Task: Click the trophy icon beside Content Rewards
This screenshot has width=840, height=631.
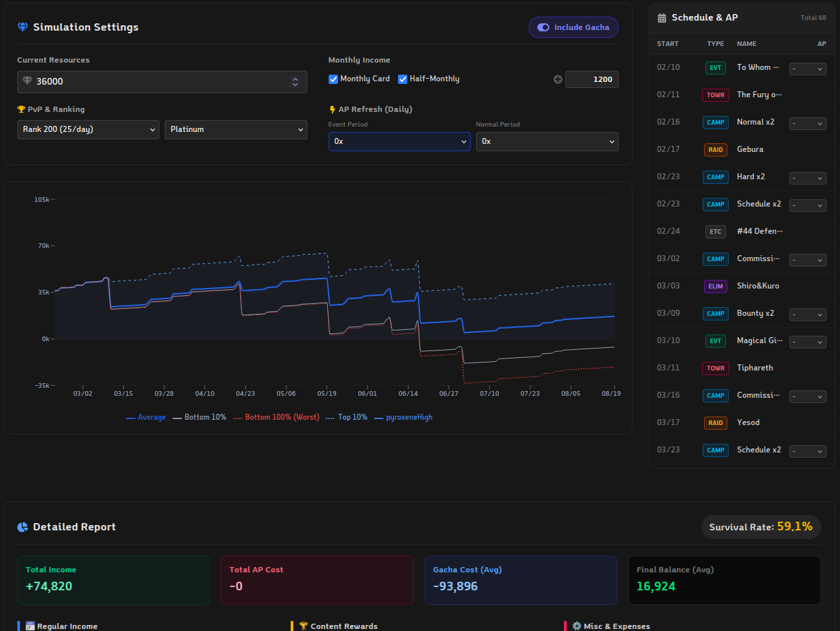Action: pyautogui.click(x=303, y=626)
